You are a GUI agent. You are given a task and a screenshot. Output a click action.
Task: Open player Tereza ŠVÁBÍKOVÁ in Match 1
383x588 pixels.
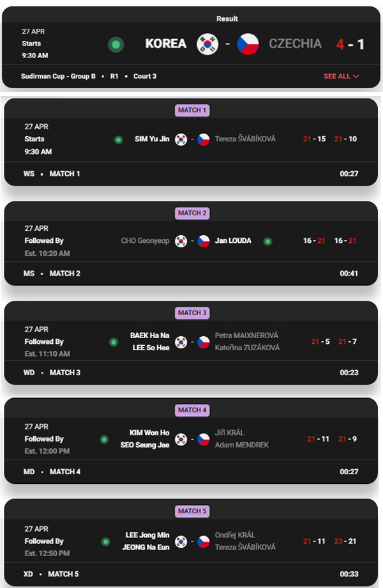tap(245, 139)
